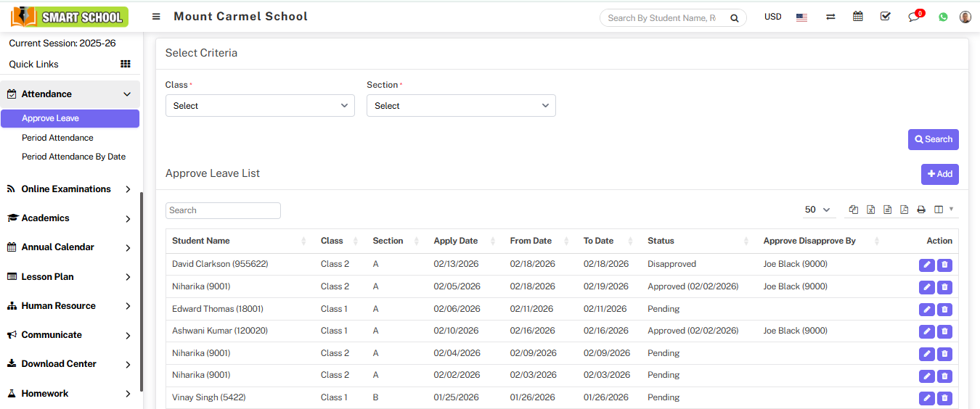The width and height of the screenshot is (980, 409).
Task: Click the Search button
Action: (933, 139)
